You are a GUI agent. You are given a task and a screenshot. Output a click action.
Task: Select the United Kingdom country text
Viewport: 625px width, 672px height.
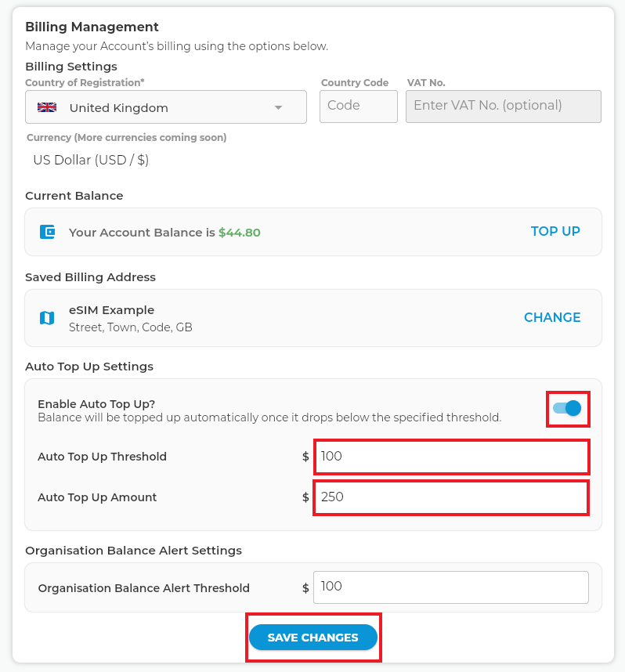pos(118,108)
